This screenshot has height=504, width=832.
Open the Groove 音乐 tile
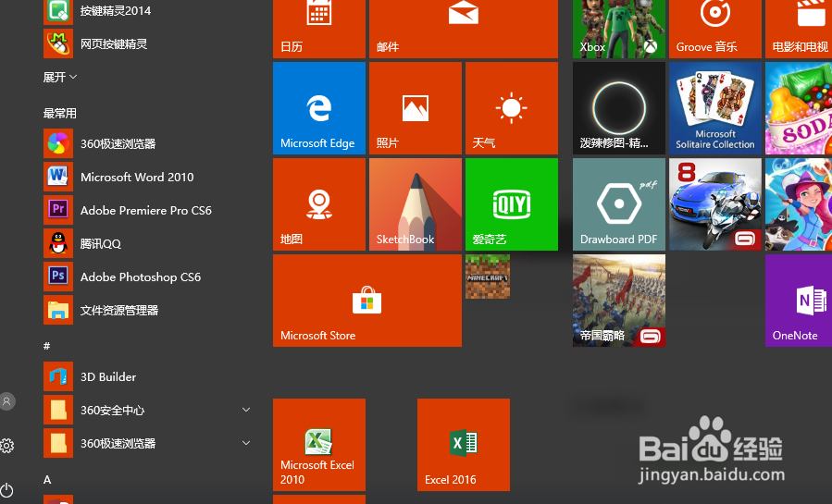(714, 29)
